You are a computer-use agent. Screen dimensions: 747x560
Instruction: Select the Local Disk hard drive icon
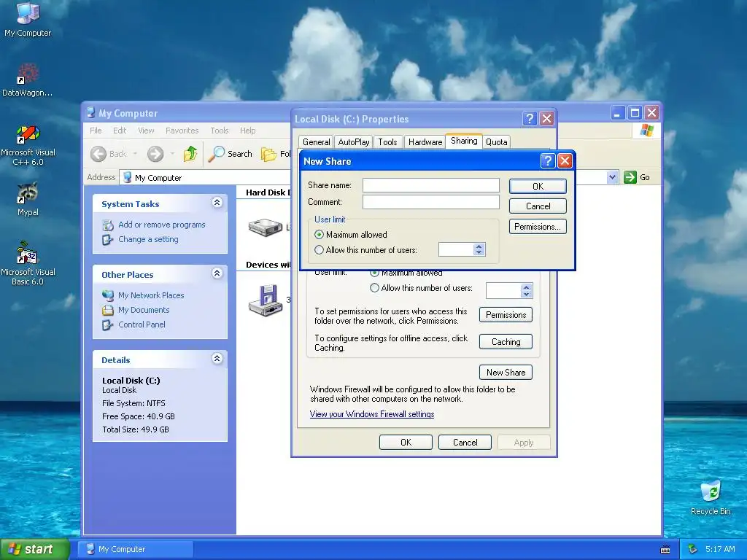[266, 227]
